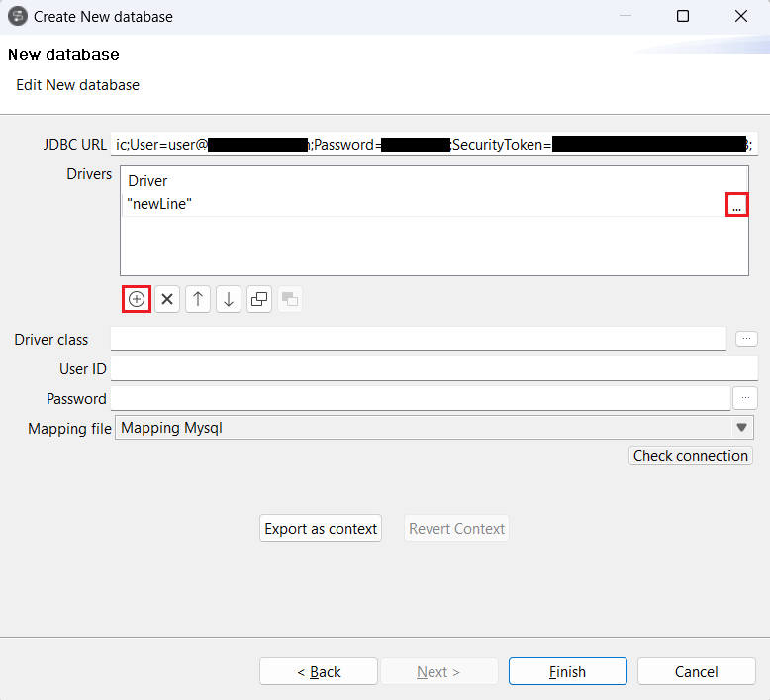Click the disabled paste driver icon
Viewport: 770px width, 700px height.
coord(290,299)
